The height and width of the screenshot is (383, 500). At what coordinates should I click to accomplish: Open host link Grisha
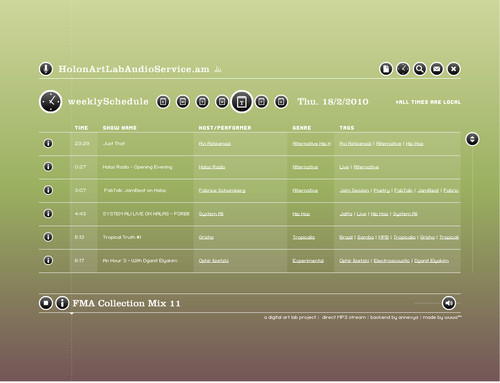(206, 237)
